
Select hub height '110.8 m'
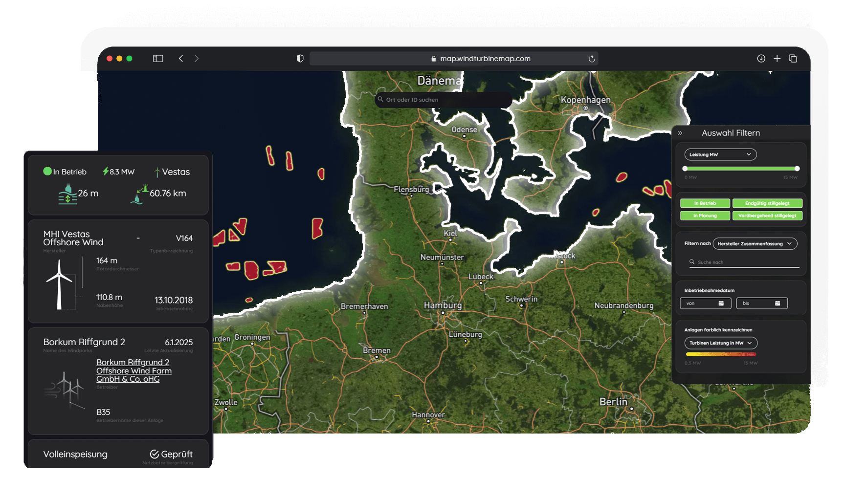[109, 297]
